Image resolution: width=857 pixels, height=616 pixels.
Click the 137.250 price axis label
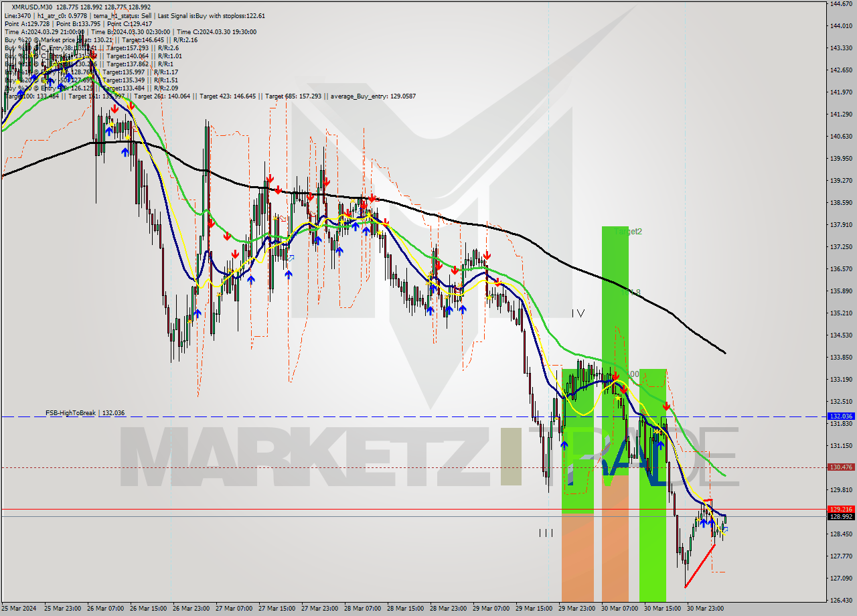tap(841, 247)
